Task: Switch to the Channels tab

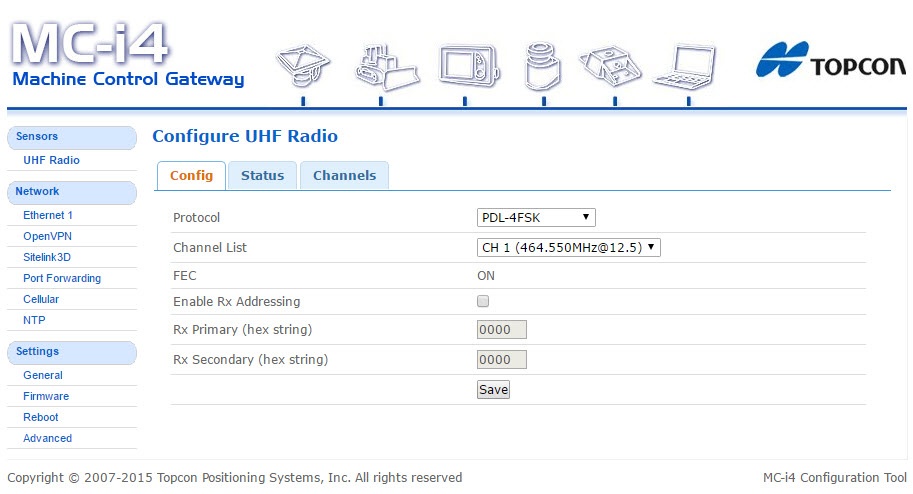Action: coord(344,175)
